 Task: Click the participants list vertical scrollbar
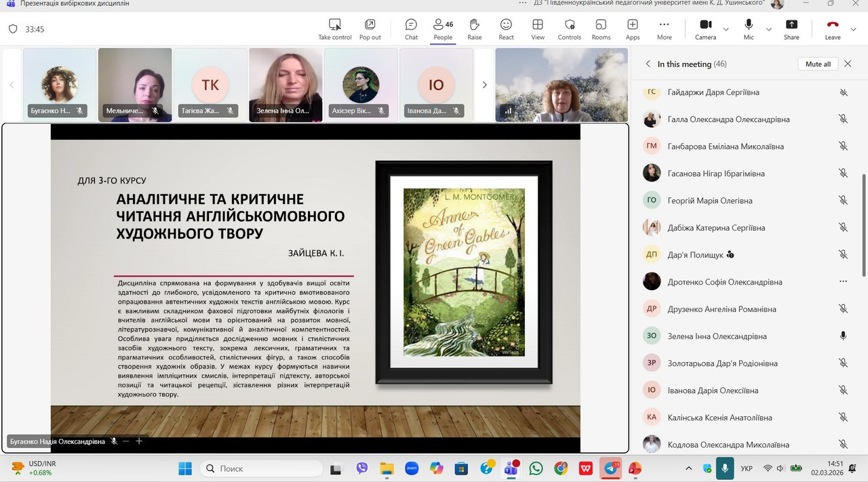pyautogui.click(x=863, y=224)
